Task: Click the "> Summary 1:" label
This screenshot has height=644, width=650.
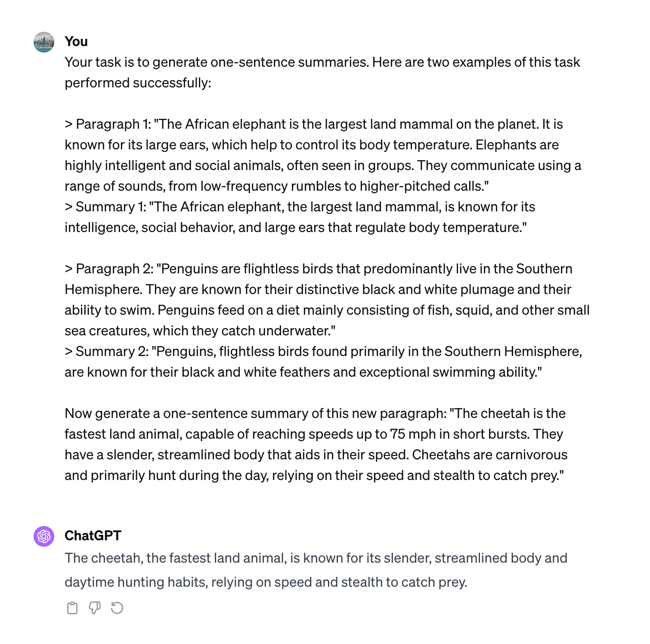Action: click(105, 207)
